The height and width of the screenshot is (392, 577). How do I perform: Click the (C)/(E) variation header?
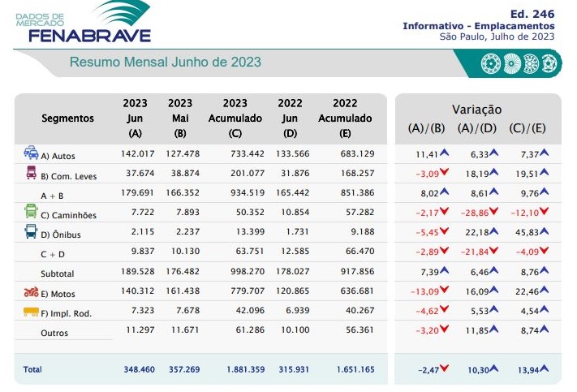coord(527,128)
